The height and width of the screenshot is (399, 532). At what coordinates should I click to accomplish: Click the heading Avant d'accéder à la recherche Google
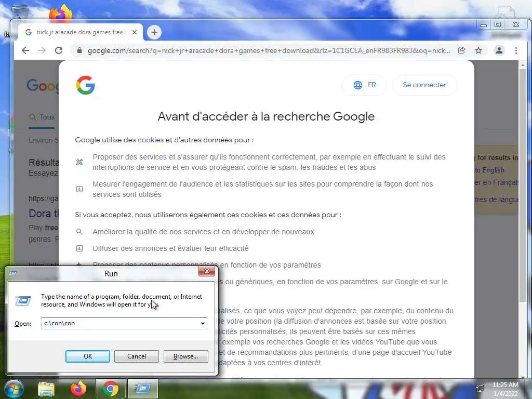(266, 116)
